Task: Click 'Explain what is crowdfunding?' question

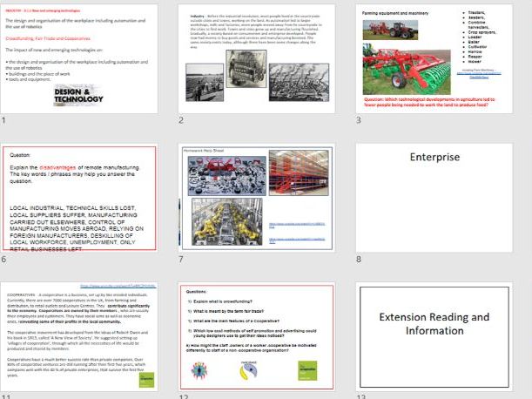Action: 223,301
